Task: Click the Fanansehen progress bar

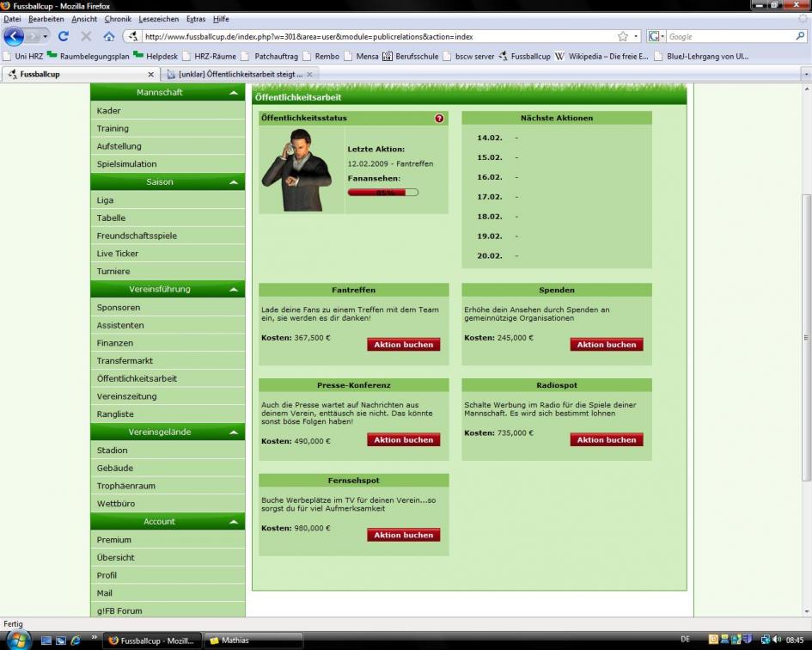Action: click(x=382, y=193)
